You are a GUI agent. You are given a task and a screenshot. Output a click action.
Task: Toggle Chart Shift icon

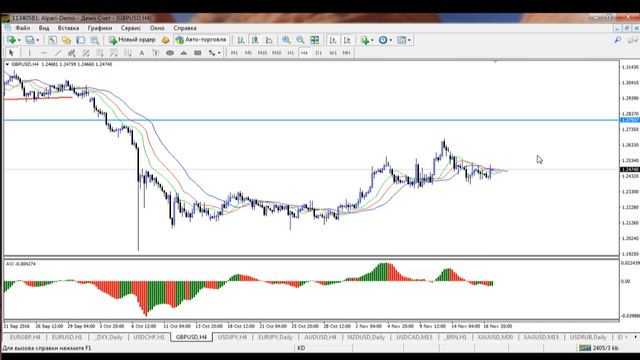(347, 40)
